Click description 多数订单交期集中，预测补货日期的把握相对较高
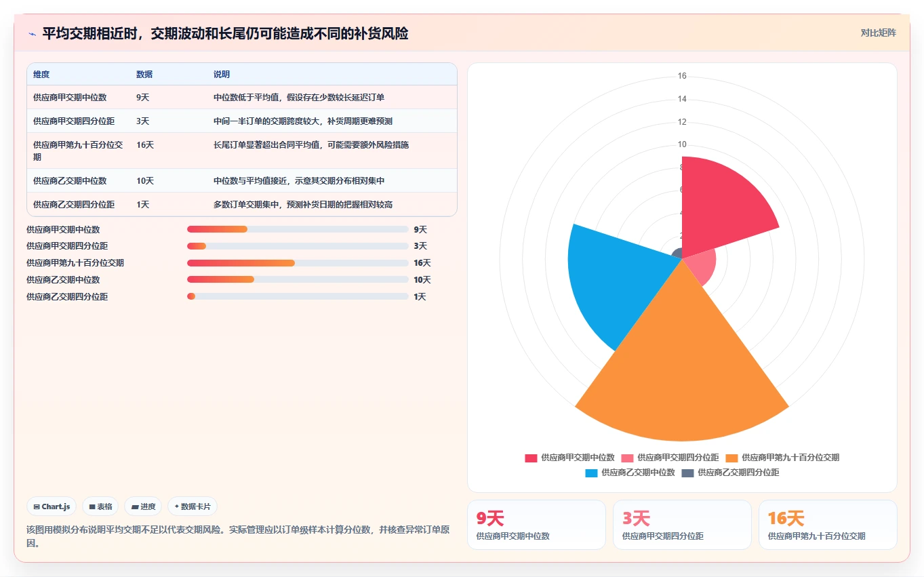Image resolution: width=924 pixels, height=577 pixels. [x=303, y=205]
